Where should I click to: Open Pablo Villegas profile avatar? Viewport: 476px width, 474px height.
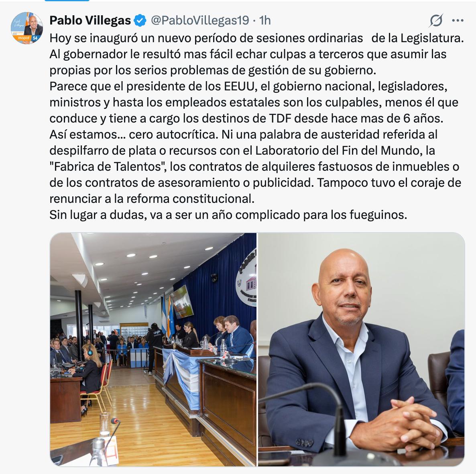(x=27, y=28)
